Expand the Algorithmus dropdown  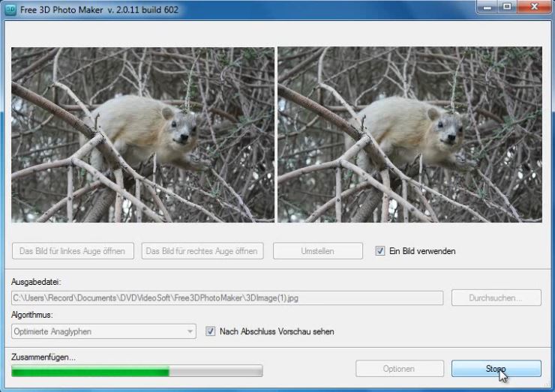(x=103, y=331)
